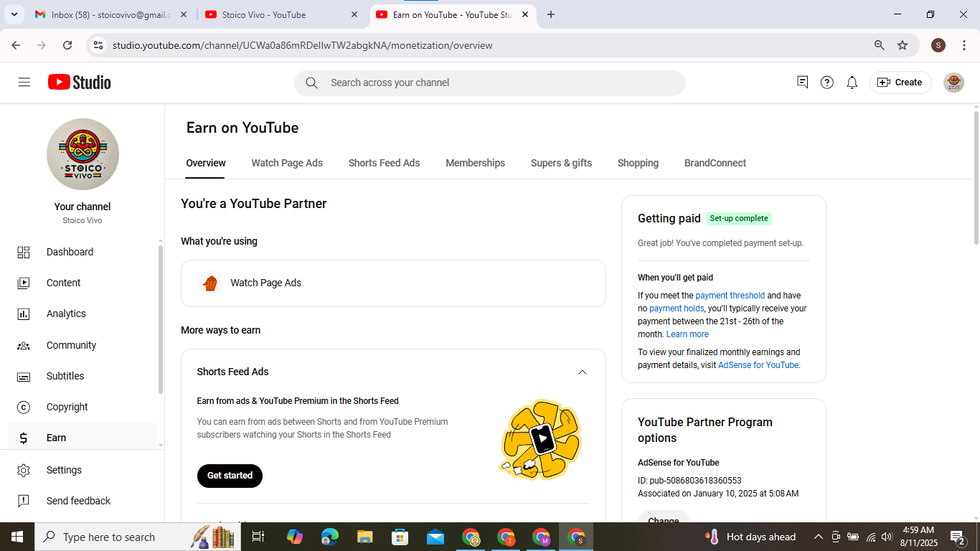The height and width of the screenshot is (551, 980).
Task: Open Chrome's three-dot menu
Action: tap(964, 45)
